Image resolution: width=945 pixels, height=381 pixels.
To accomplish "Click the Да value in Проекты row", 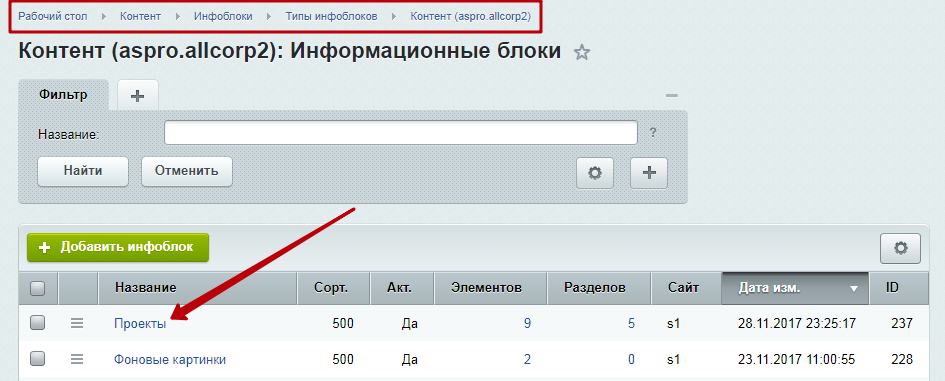I will pos(409,324).
